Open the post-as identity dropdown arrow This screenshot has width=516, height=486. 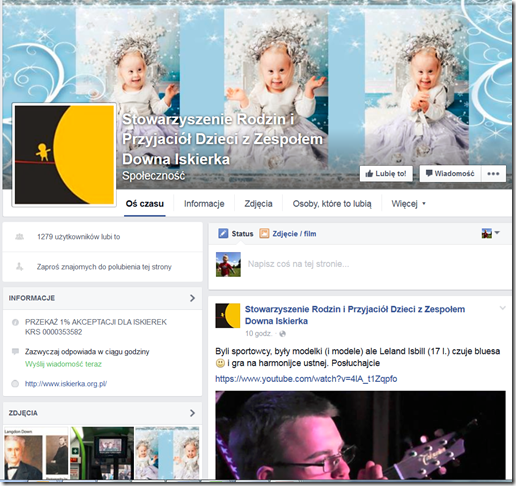(x=497, y=233)
